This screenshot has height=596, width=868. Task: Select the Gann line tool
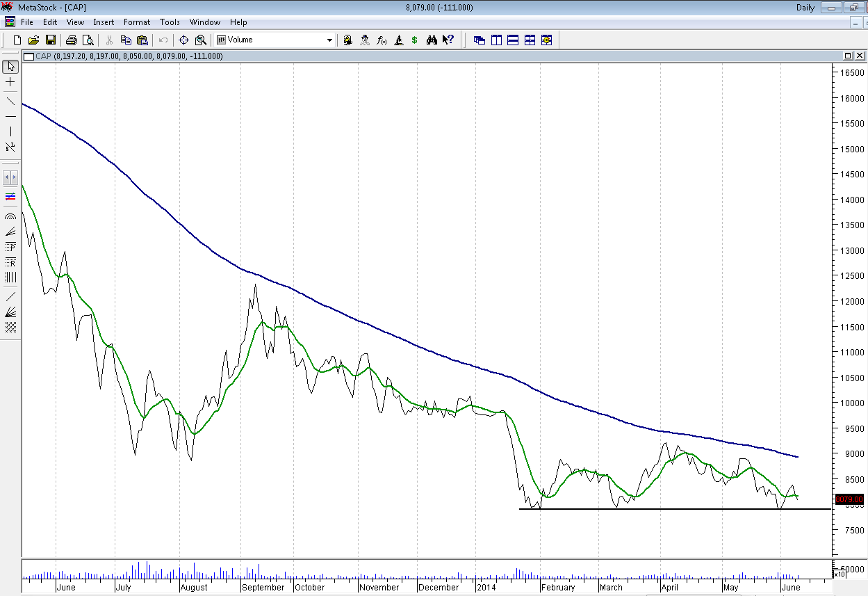coord(10,296)
